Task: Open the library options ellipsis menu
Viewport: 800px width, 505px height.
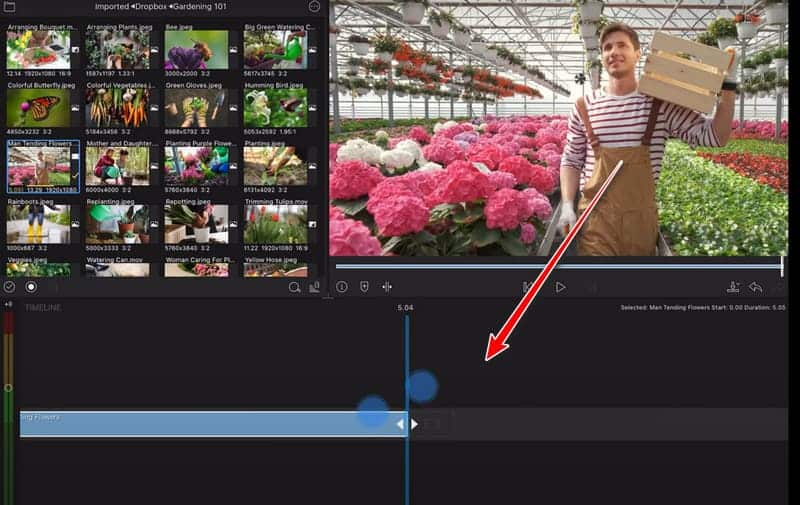Action: (x=314, y=6)
